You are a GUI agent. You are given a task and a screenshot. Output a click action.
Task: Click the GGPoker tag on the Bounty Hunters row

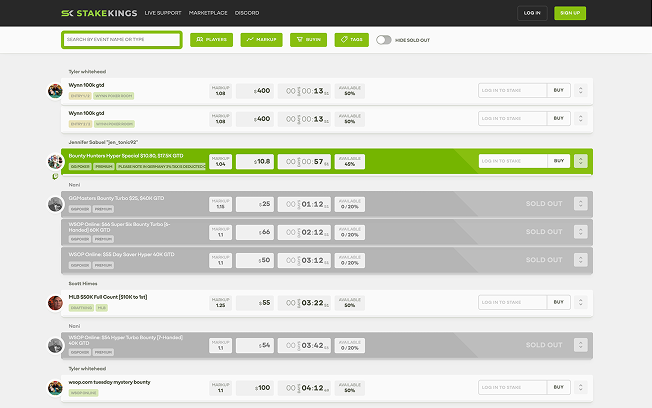click(80, 166)
